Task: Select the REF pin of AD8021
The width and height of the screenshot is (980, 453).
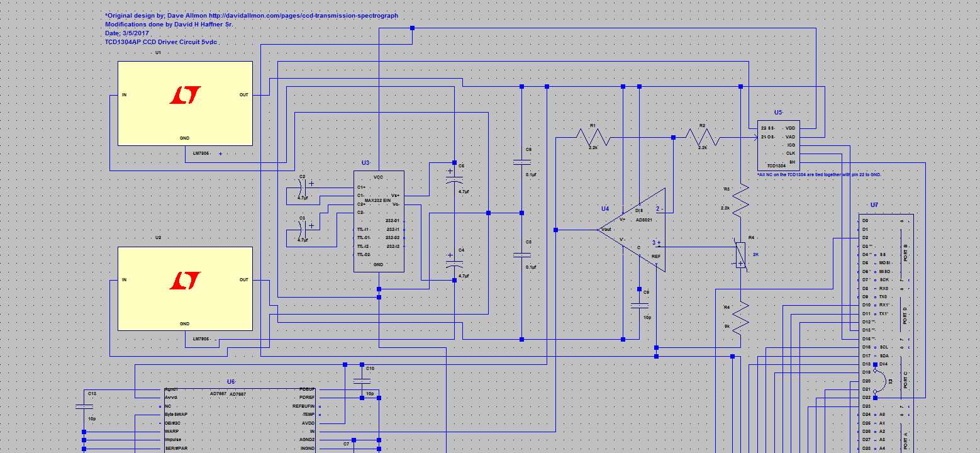Action: click(x=656, y=257)
